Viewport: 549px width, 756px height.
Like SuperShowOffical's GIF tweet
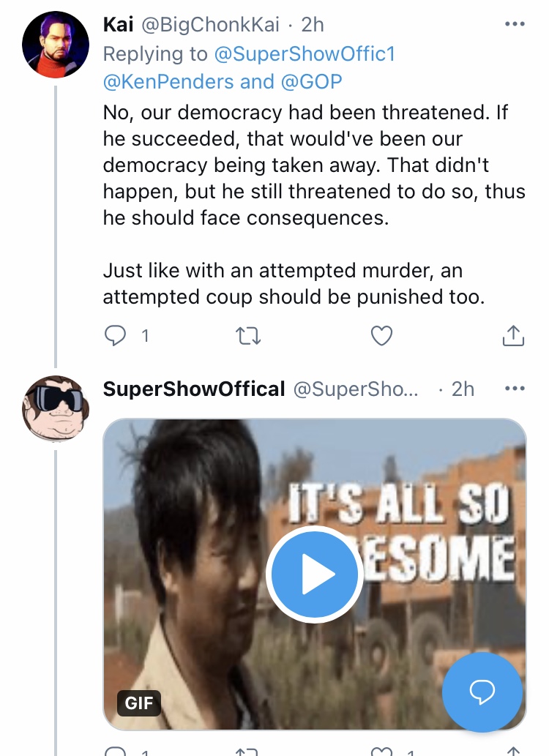pyautogui.click(x=381, y=751)
